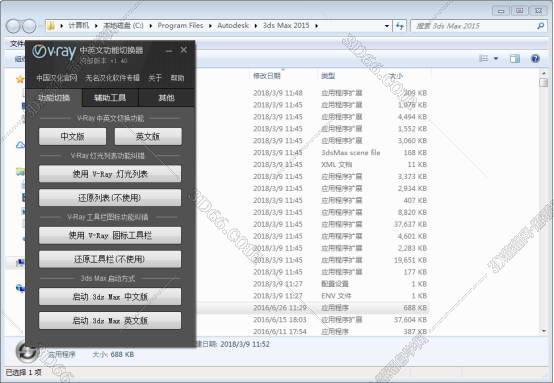Select the 387 KB 应用程序 row
Viewport: 554px width, 383px height.
click(x=312, y=331)
